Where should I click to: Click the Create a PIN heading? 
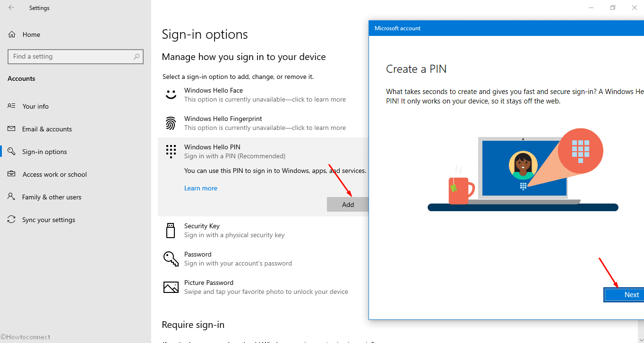coord(416,69)
